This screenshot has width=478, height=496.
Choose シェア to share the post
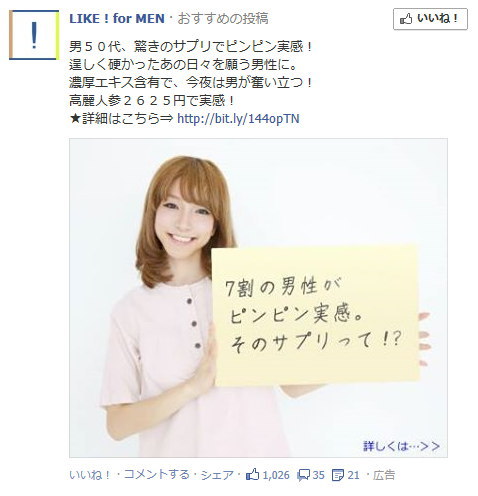click(x=217, y=475)
